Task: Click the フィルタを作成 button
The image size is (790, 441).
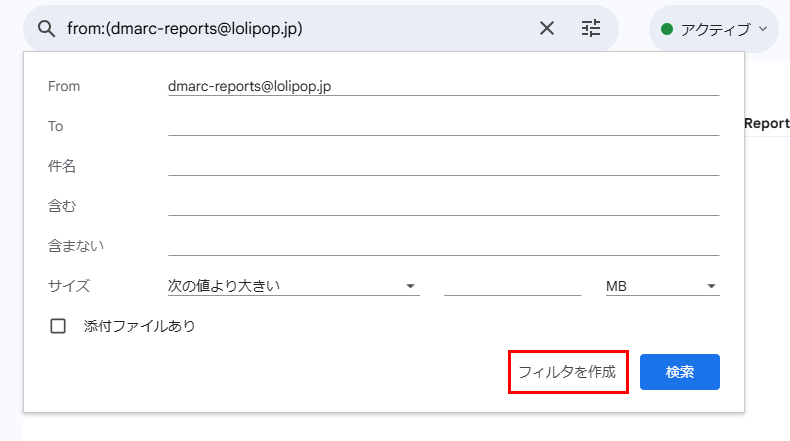Action: tap(568, 372)
